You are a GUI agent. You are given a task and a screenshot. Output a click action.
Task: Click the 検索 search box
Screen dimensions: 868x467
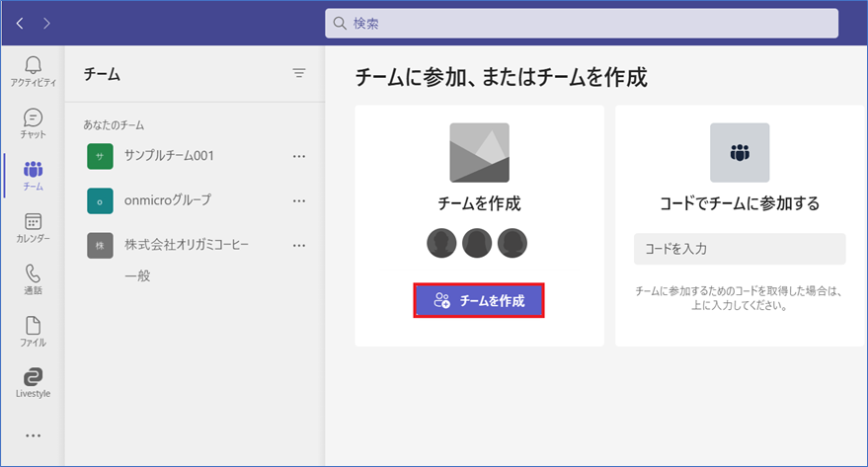coord(582,23)
